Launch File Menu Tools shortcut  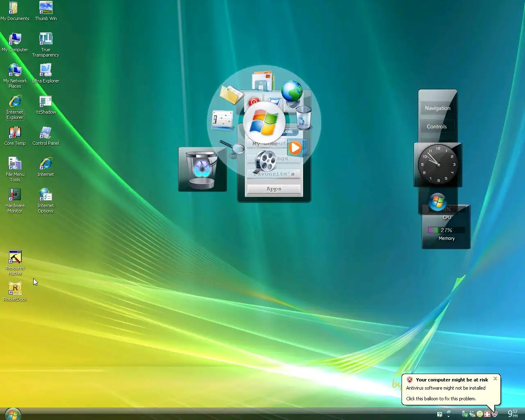[15, 170]
